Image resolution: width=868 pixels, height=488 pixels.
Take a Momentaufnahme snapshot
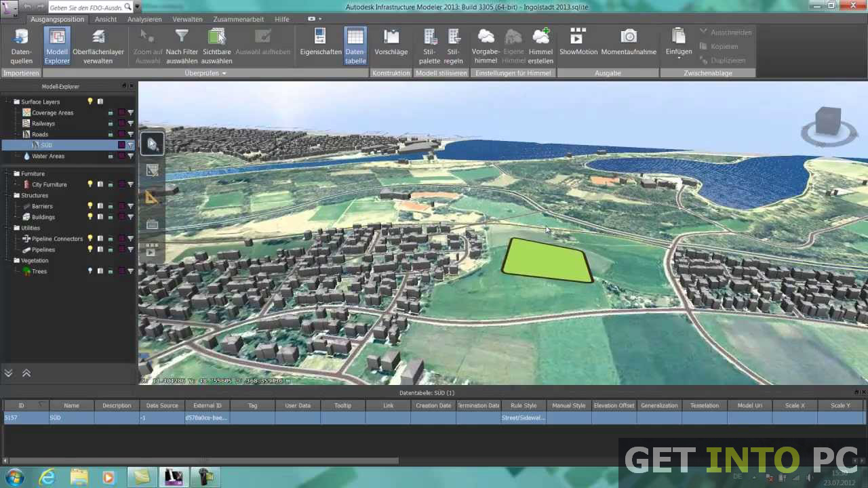pos(629,42)
